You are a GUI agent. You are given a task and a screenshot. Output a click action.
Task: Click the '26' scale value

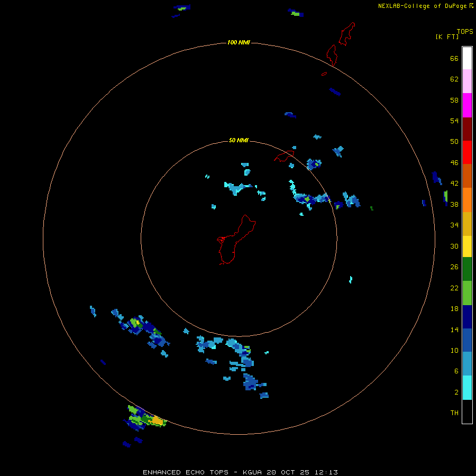point(454,267)
